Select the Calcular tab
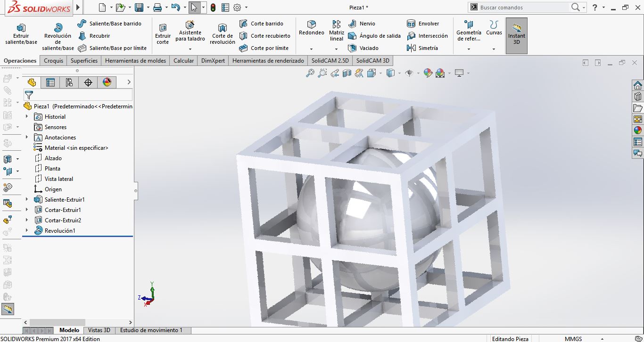 (x=183, y=61)
